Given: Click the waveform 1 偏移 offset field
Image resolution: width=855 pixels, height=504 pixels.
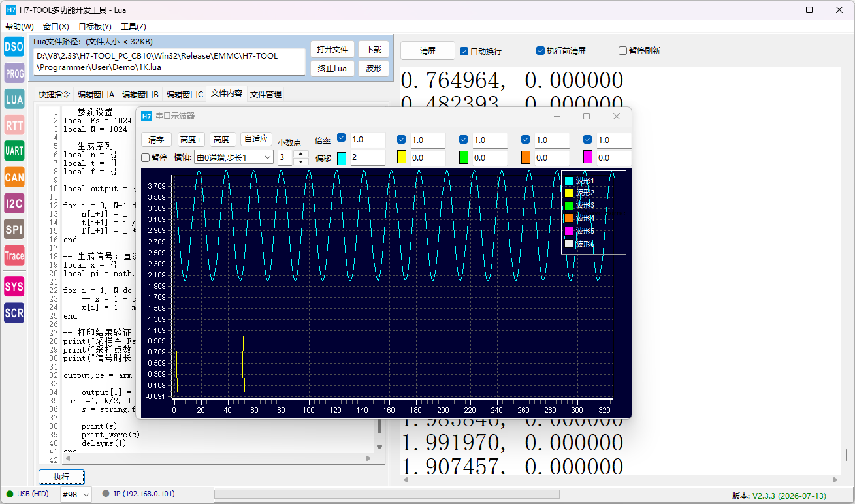Looking at the screenshot, I should click(368, 157).
